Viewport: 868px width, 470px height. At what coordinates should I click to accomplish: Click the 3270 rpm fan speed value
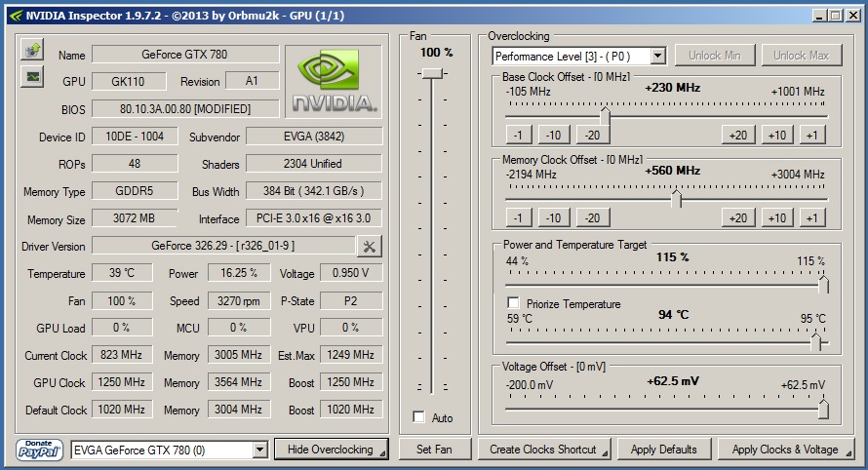click(239, 300)
